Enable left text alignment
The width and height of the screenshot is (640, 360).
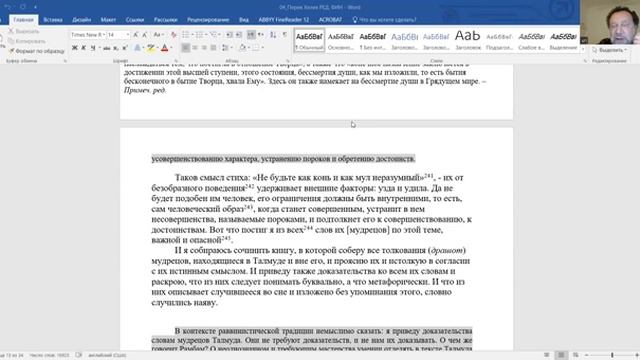coord(186,48)
